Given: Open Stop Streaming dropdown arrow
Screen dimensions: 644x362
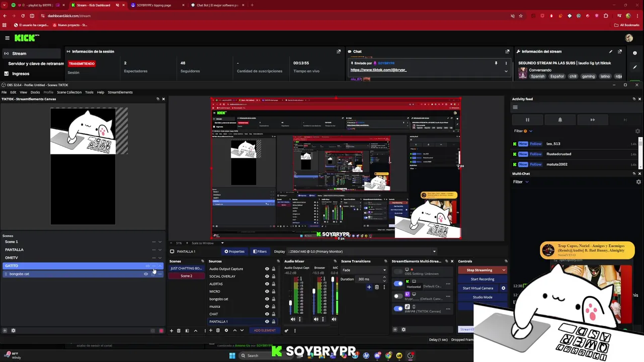Looking at the screenshot, I should [504, 270].
